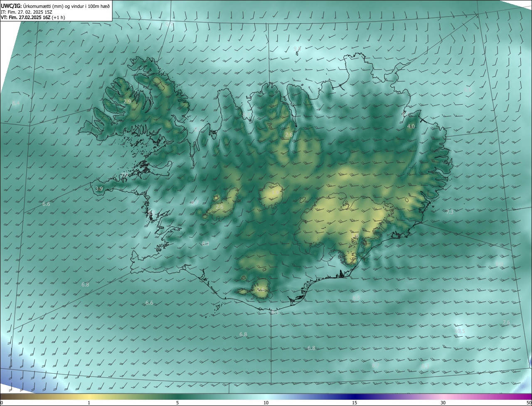Click the 10.5 value label
This screenshot has width=532, height=406.
(460, 331)
